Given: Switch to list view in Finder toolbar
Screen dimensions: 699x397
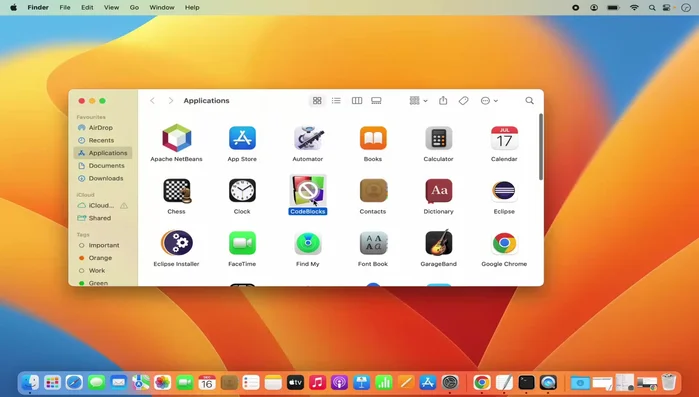Looking at the screenshot, I should tap(336, 101).
